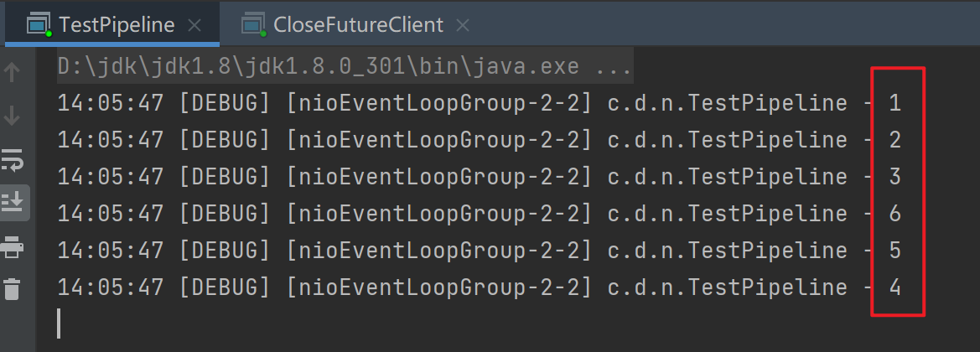The height and width of the screenshot is (352, 980).
Task: Print the console output
Action: [13, 246]
